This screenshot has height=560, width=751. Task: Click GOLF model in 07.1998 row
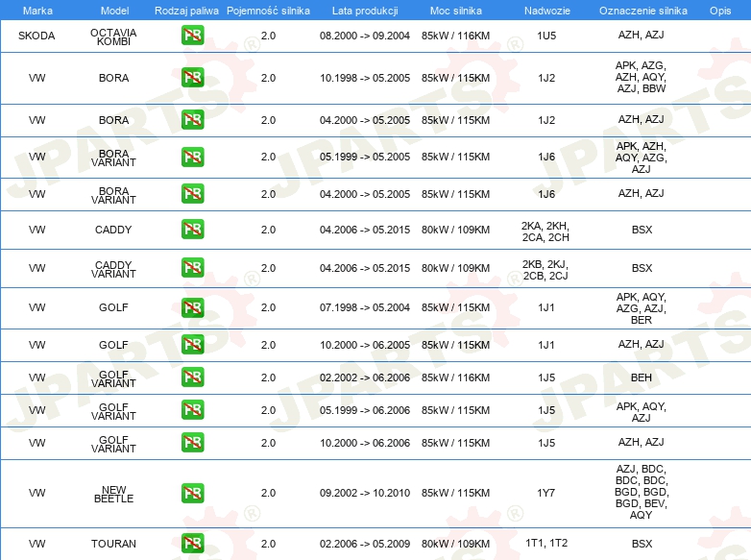point(113,307)
